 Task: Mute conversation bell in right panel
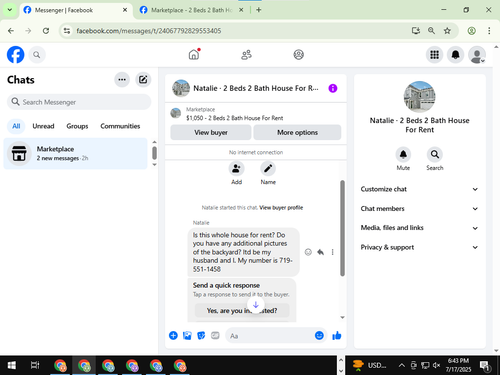tap(403, 154)
